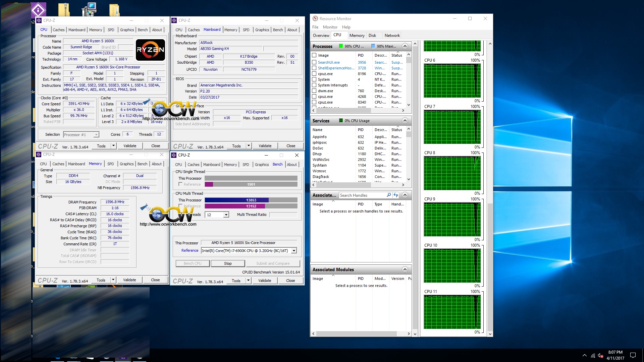
Task: Collapse the Services section
Action: [x=405, y=121]
